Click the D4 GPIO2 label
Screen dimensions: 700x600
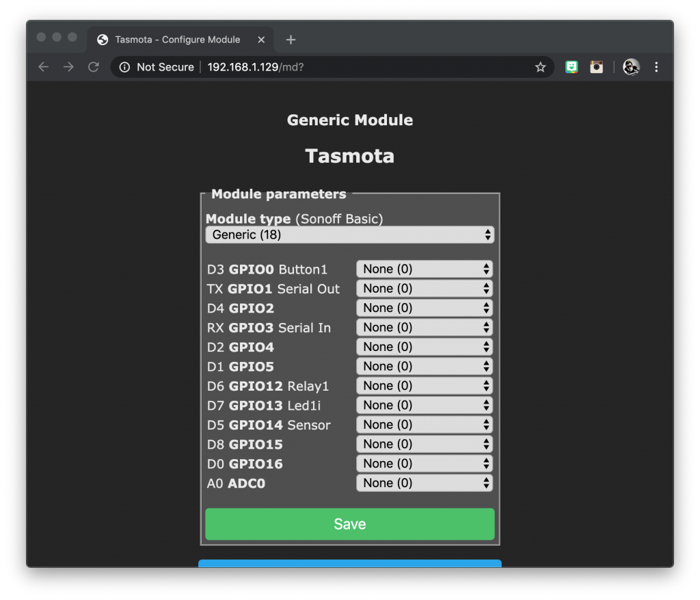(x=240, y=309)
